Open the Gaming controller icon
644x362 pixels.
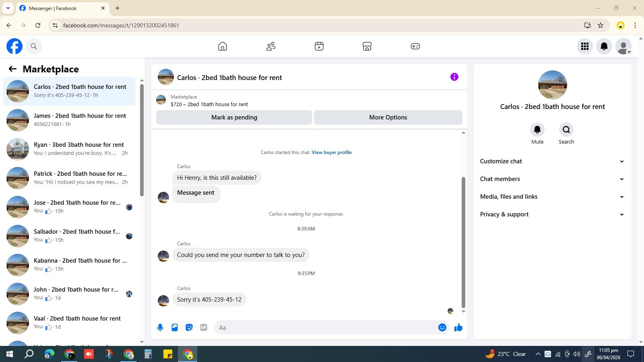(x=415, y=46)
